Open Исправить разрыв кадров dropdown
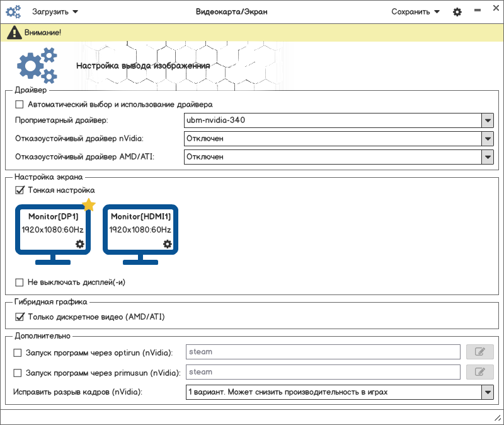This screenshot has height=425, width=504. (340, 392)
